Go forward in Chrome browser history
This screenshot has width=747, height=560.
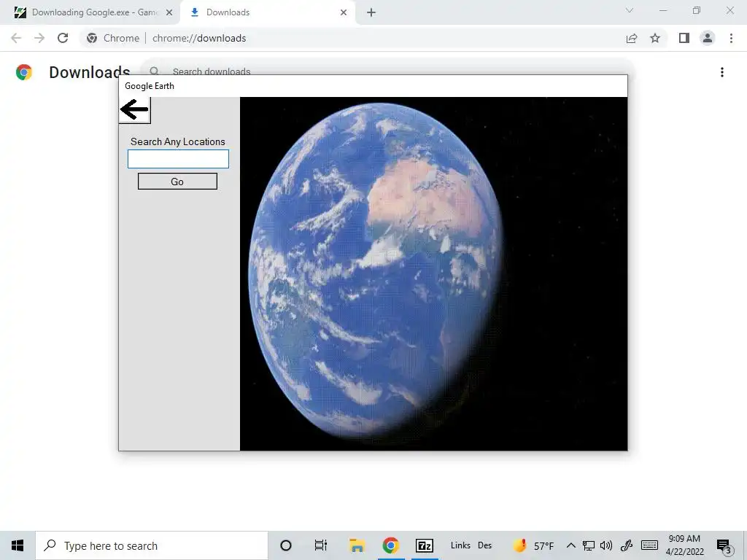click(x=39, y=38)
